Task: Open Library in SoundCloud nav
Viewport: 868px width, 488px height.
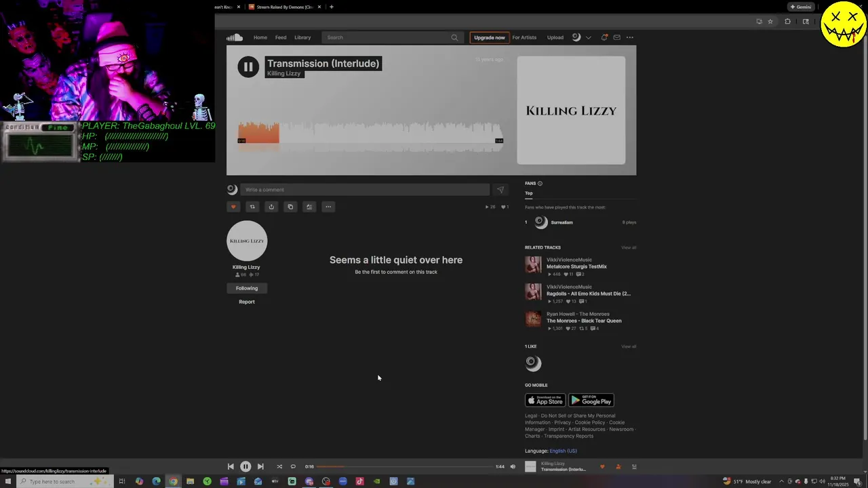Action: (302, 37)
